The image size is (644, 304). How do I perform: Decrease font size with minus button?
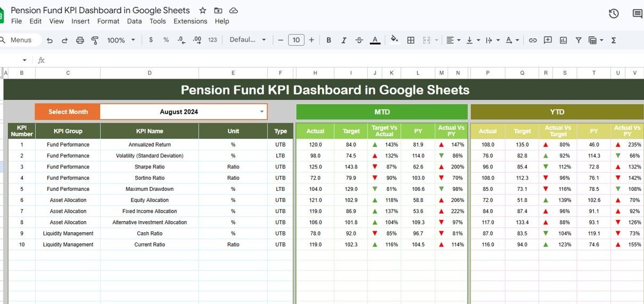coord(280,40)
